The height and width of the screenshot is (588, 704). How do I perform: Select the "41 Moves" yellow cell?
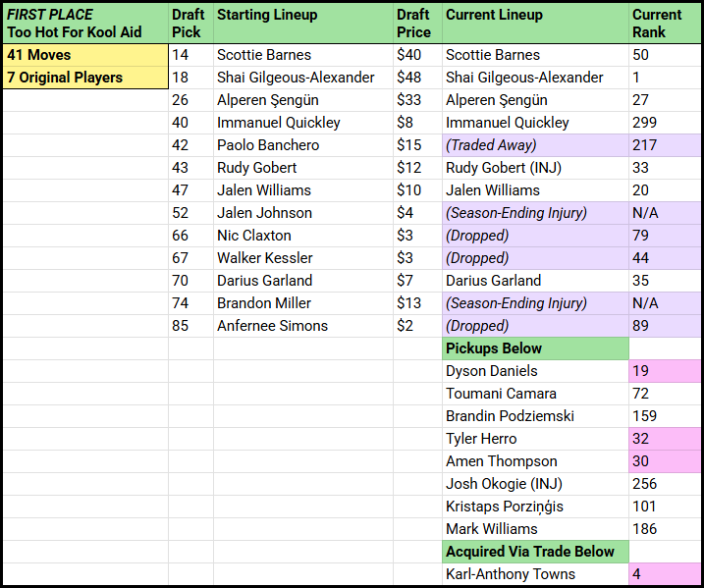84,55
